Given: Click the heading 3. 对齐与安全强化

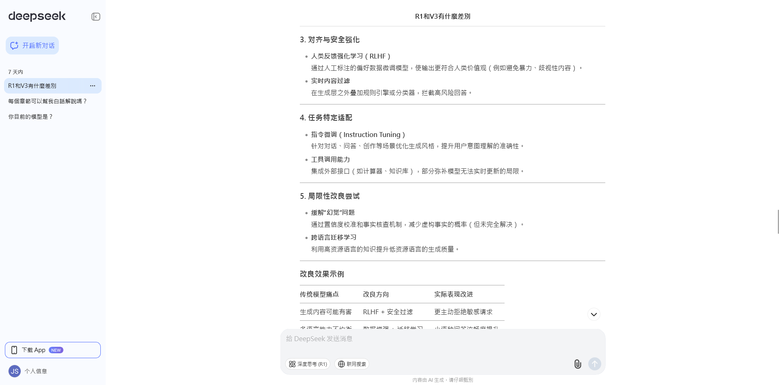Looking at the screenshot, I should pyautogui.click(x=330, y=40).
